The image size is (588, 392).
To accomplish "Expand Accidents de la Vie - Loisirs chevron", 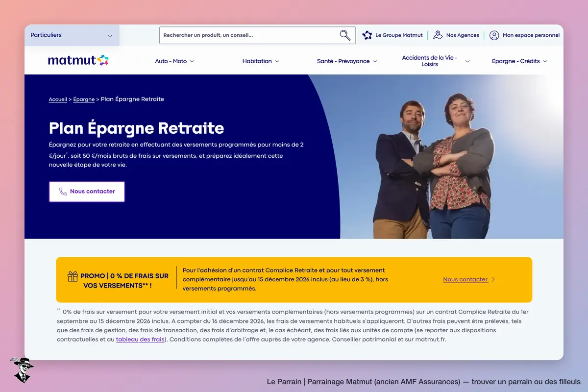I will (467, 61).
